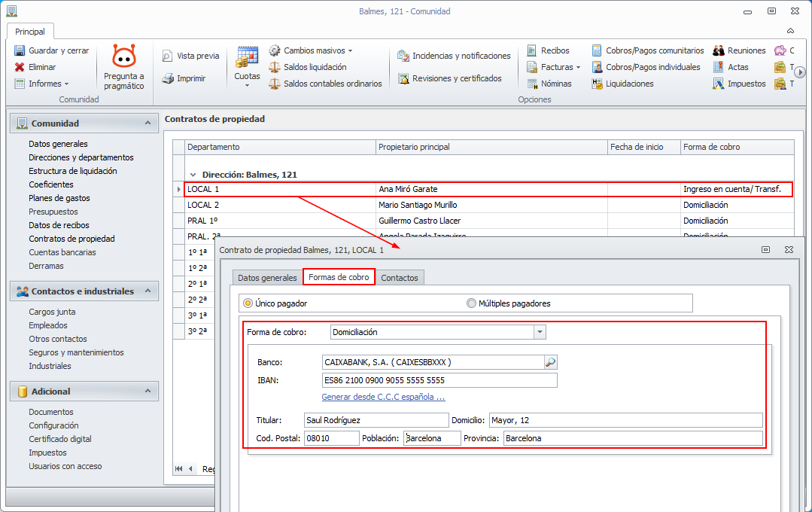Screen dimensions: 812x512
Task: Click the red Eliminar cross icon
Action: pyautogui.click(x=20, y=67)
